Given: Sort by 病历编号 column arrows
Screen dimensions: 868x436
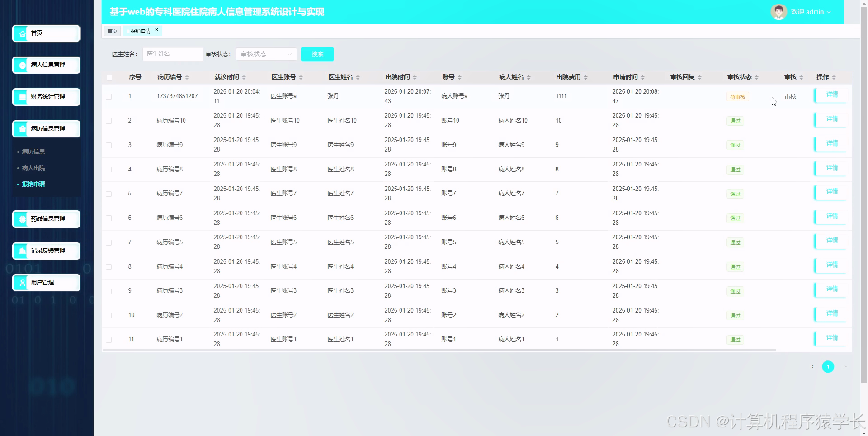Looking at the screenshot, I should tap(187, 77).
